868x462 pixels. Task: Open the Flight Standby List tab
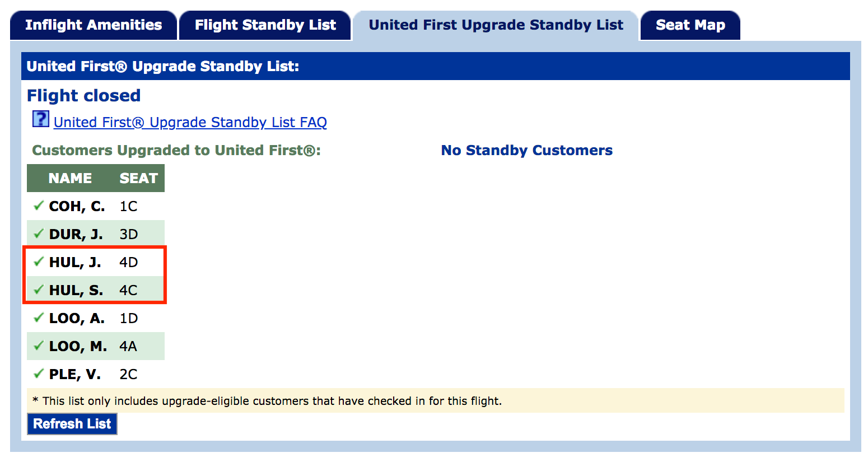[264, 25]
